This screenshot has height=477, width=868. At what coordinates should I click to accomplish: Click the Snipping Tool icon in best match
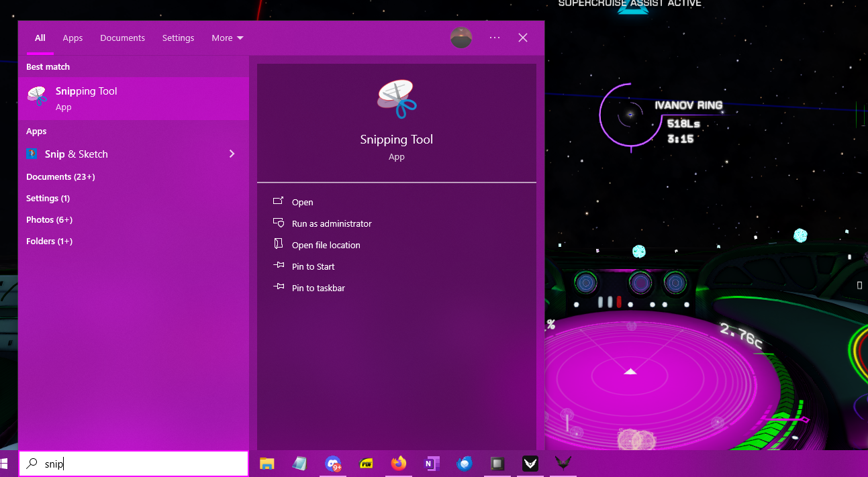pyautogui.click(x=37, y=97)
